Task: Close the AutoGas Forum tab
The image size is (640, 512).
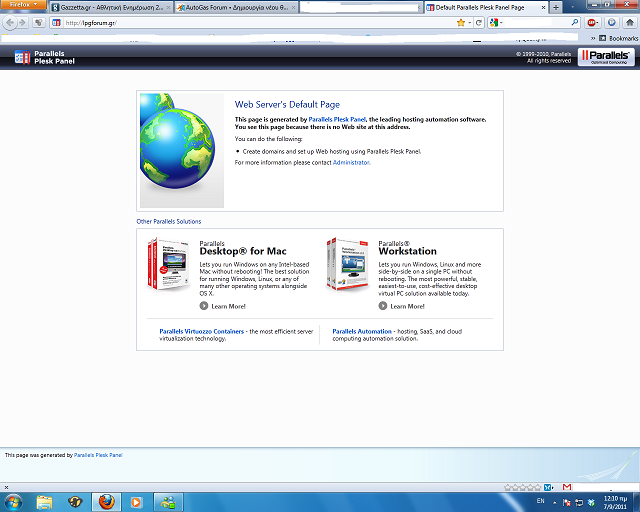Action: click(293, 7)
